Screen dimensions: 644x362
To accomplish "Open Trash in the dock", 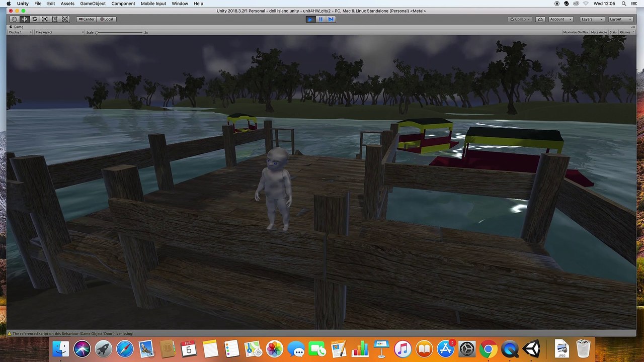I will click(583, 348).
